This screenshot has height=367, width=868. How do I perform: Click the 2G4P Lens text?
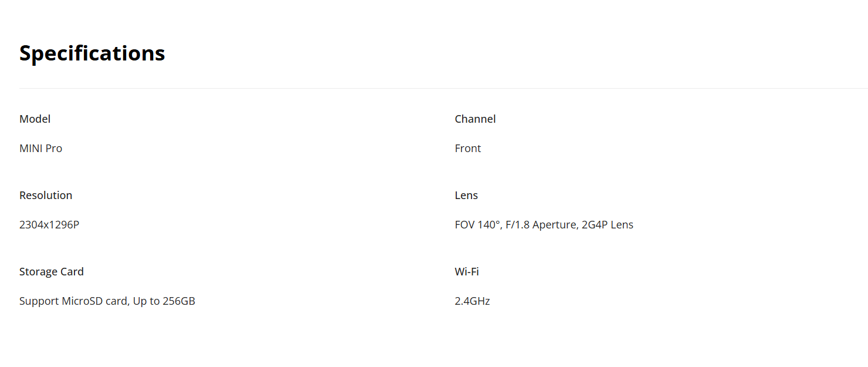pyautogui.click(x=608, y=225)
